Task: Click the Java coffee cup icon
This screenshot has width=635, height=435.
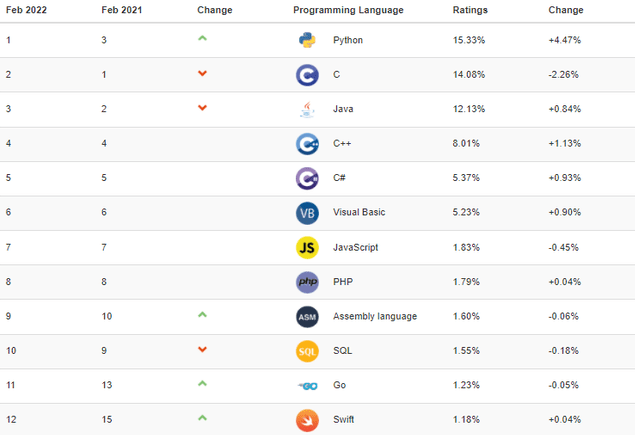Action: tap(307, 109)
